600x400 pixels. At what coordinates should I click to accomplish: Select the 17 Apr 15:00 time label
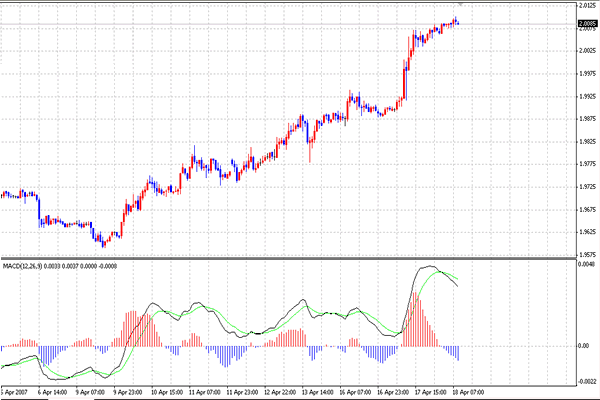[x=430, y=392]
